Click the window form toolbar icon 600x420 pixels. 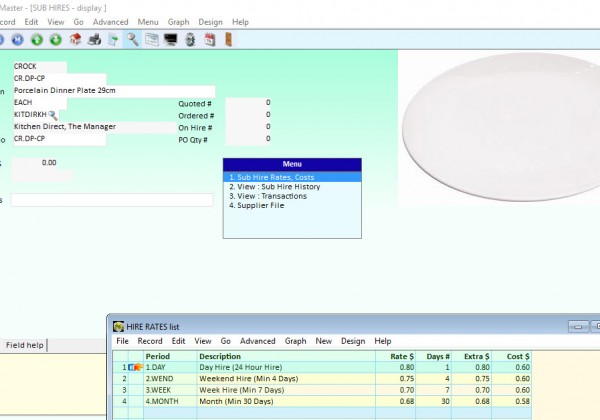click(x=152, y=39)
